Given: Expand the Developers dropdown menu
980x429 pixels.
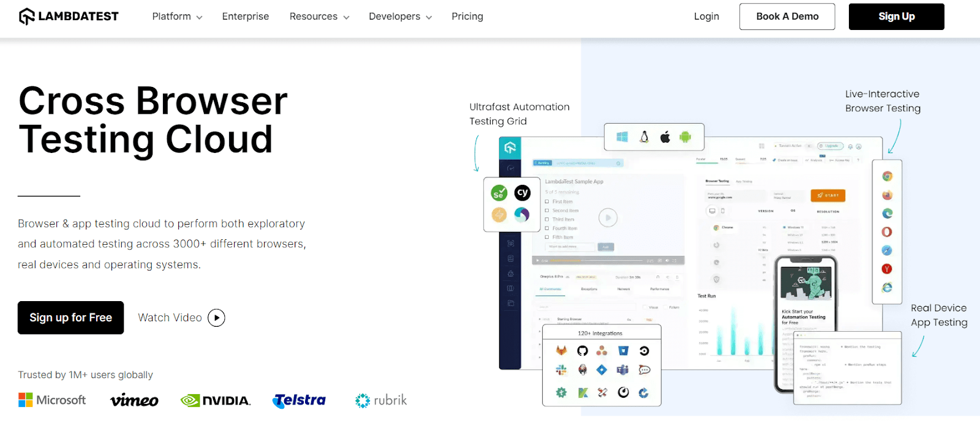Looking at the screenshot, I should [x=400, y=17].
